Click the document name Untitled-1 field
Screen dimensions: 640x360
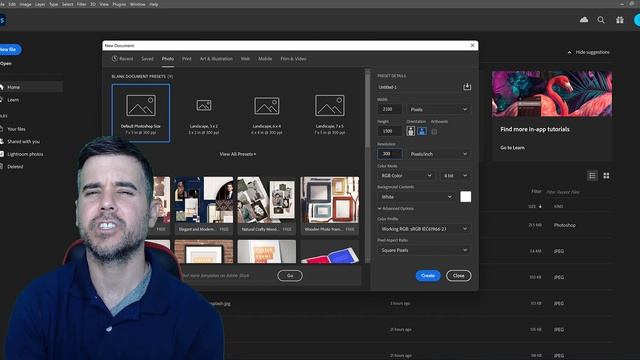(419, 87)
